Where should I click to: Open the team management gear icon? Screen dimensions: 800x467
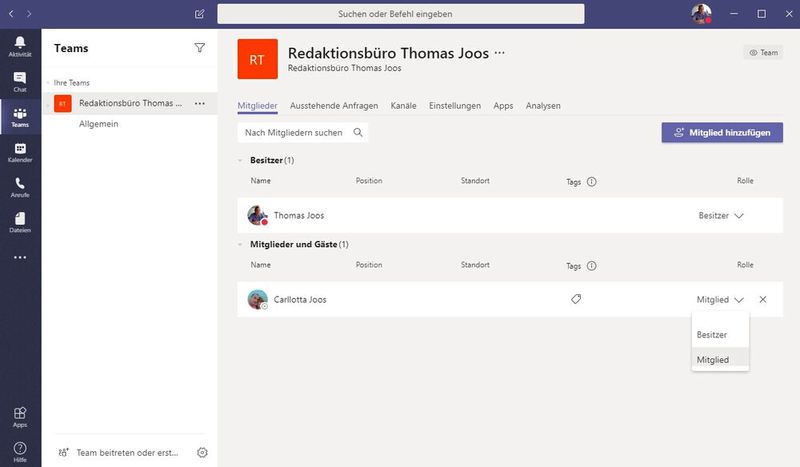click(x=202, y=452)
